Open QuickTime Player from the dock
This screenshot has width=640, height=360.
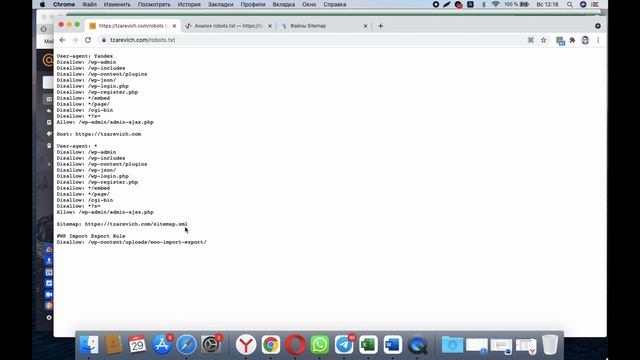[x=417, y=345]
